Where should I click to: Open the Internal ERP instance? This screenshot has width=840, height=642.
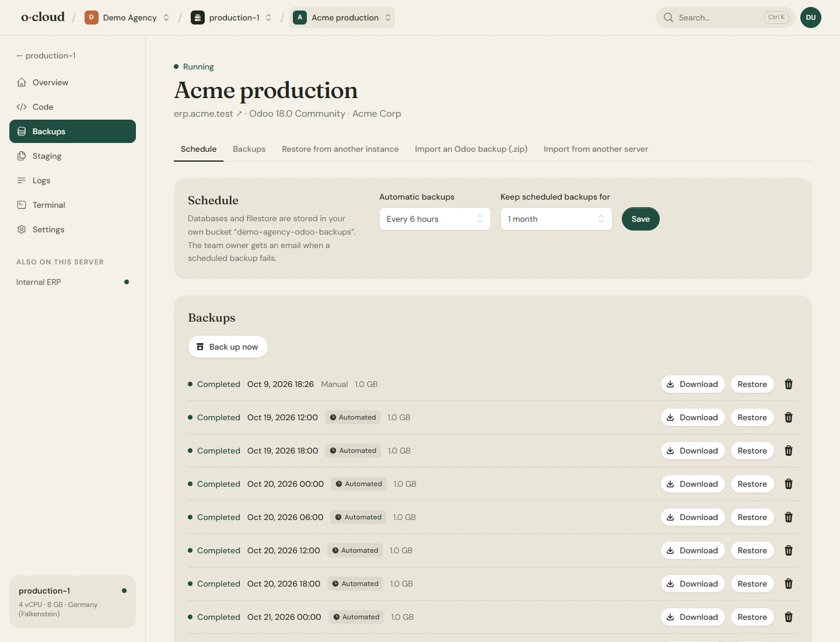click(x=72, y=282)
